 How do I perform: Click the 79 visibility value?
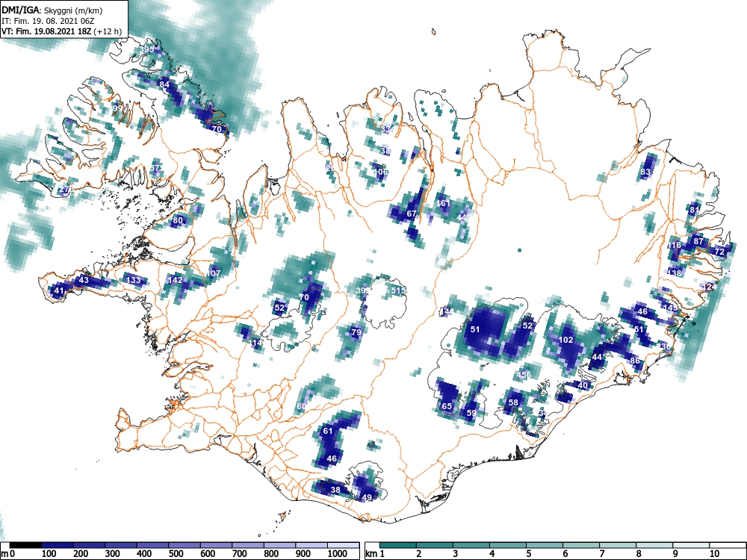point(356,332)
